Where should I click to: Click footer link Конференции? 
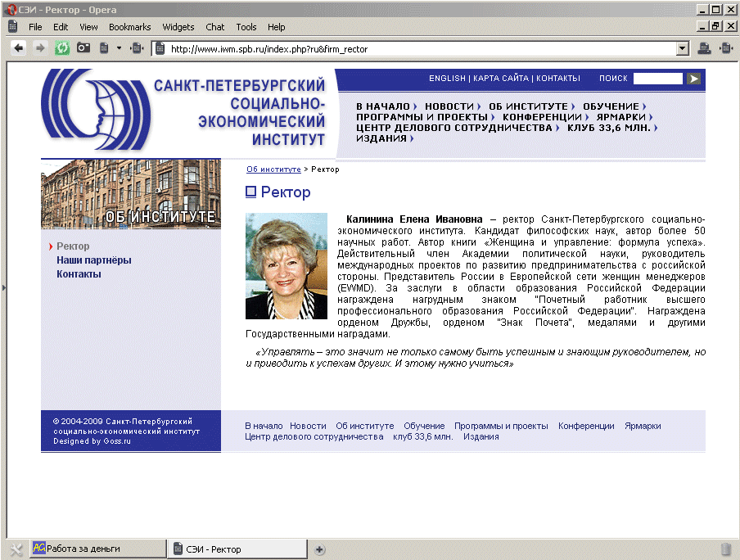point(586,426)
